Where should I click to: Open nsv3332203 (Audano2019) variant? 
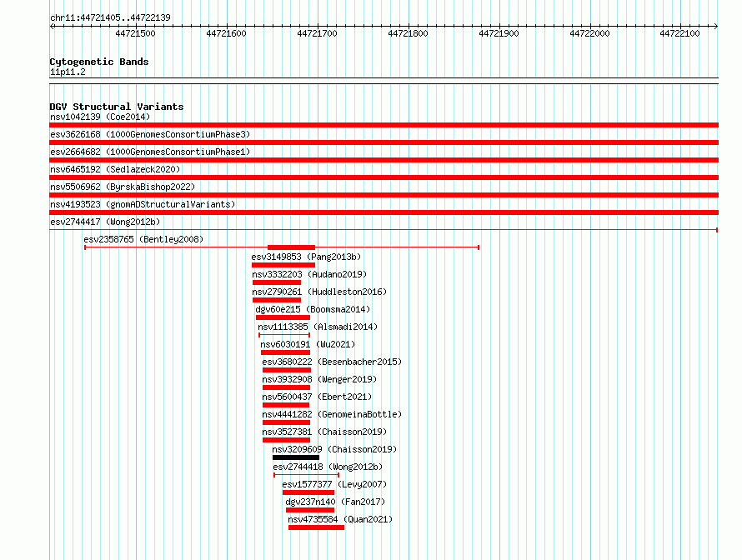click(x=309, y=274)
